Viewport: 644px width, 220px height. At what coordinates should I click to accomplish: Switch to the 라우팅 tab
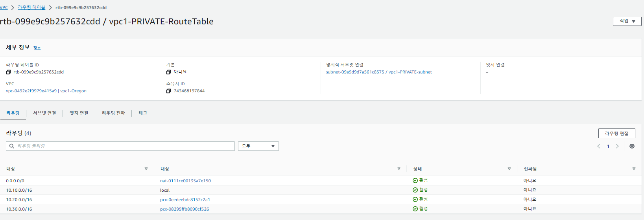13,113
